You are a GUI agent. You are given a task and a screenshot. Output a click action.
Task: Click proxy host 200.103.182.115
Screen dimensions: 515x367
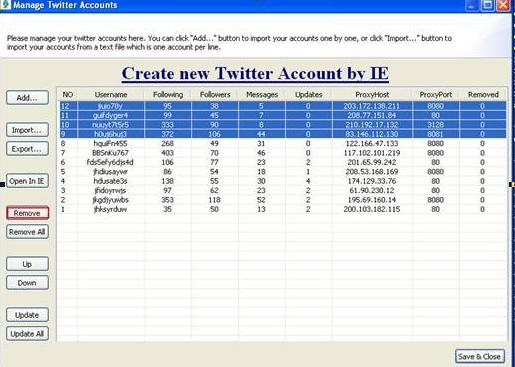(x=372, y=209)
